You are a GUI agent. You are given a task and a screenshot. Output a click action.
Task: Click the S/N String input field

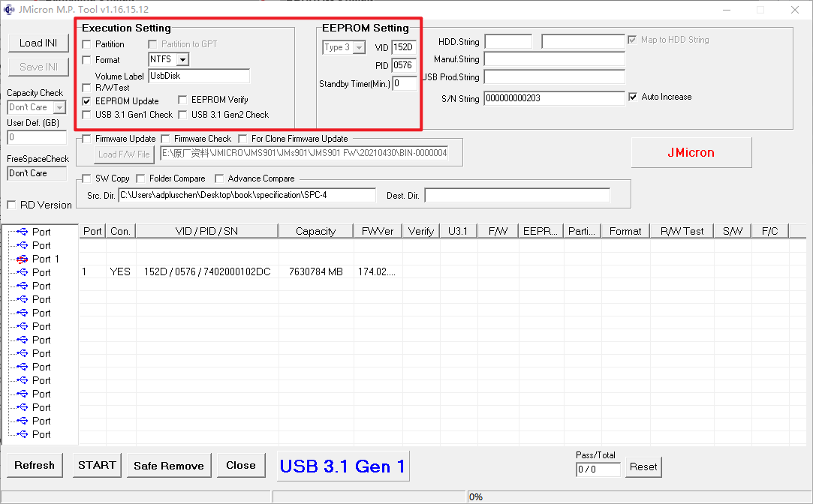tap(554, 98)
